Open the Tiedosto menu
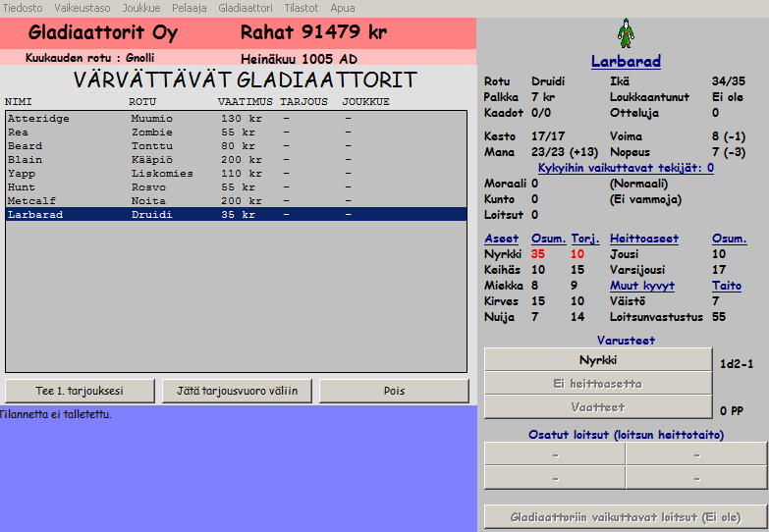 pyautogui.click(x=22, y=7)
